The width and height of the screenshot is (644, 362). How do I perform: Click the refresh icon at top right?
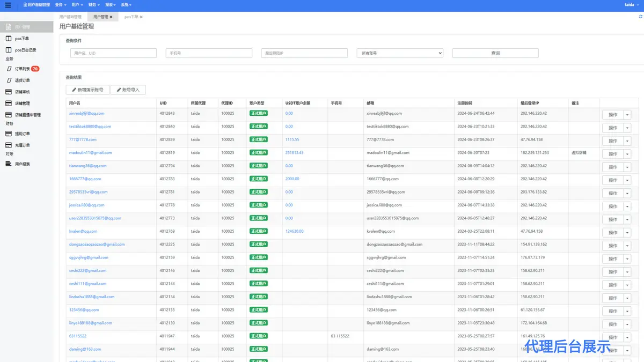tap(640, 17)
